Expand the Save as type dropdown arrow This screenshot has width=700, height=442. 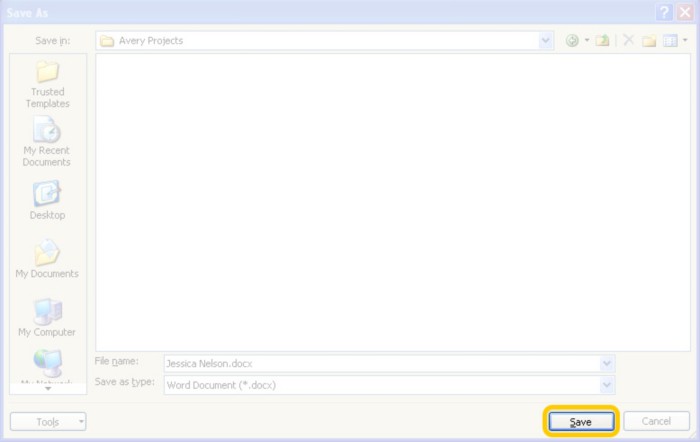click(x=607, y=385)
